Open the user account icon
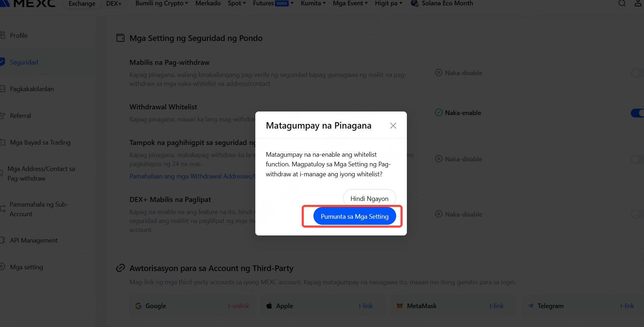Viewport: 644px width, 327px height. click(x=638, y=3)
